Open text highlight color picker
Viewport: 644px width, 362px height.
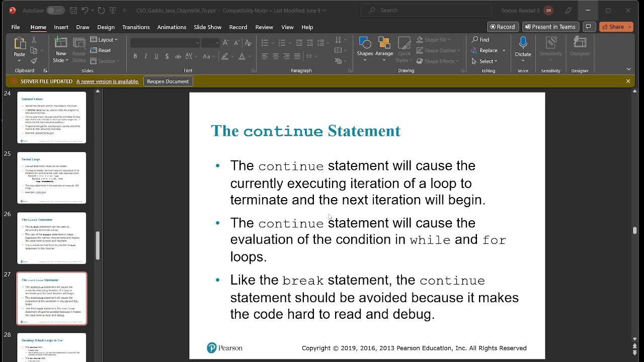[227, 56]
